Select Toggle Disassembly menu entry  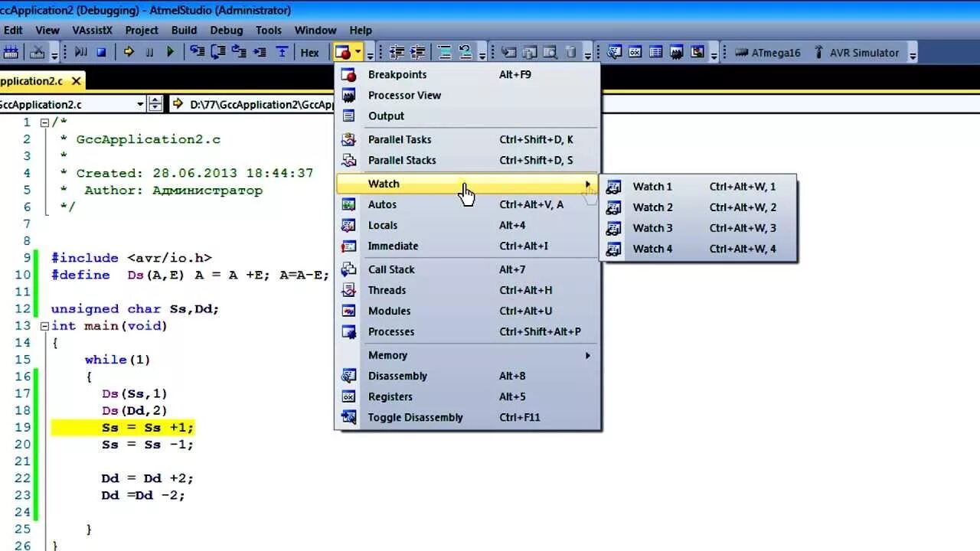tap(468, 417)
